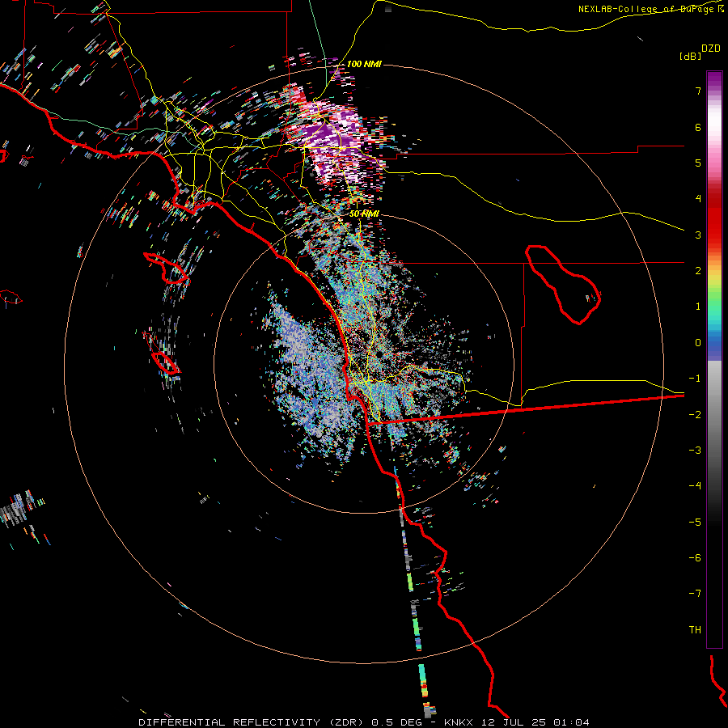This screenshot has width=728, height=728.
Task: Click the scale value 7 label
Action: point(698,91)
